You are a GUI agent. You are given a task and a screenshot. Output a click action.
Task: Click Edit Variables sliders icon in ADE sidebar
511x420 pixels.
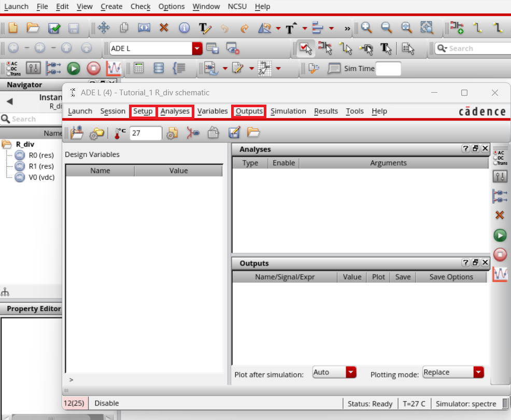point(500,177)
